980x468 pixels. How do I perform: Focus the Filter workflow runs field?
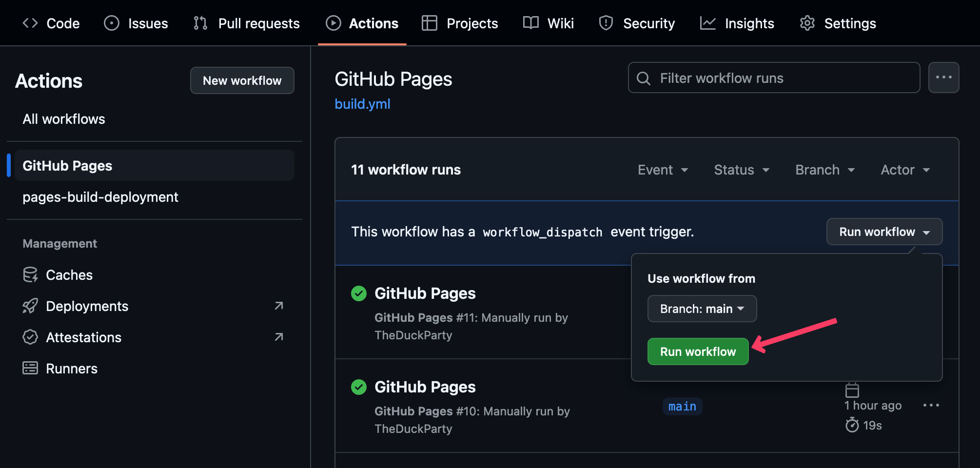[774, 78]
